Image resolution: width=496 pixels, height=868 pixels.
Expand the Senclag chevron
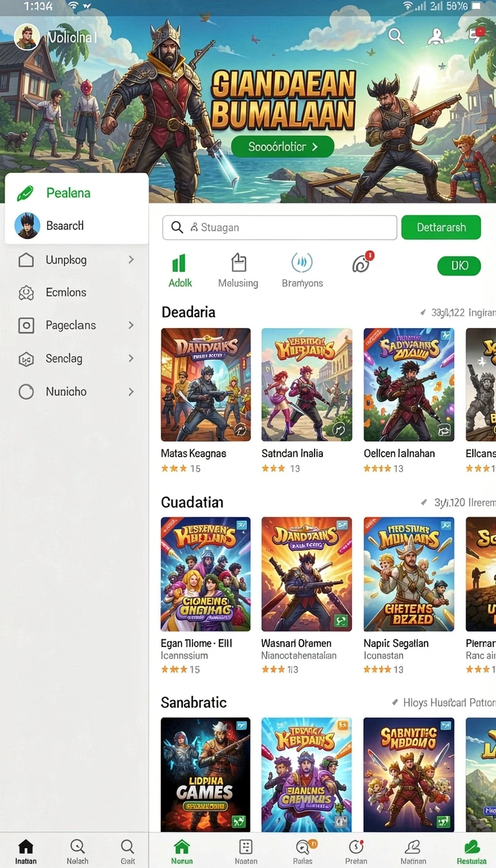[x=131, y=358]
